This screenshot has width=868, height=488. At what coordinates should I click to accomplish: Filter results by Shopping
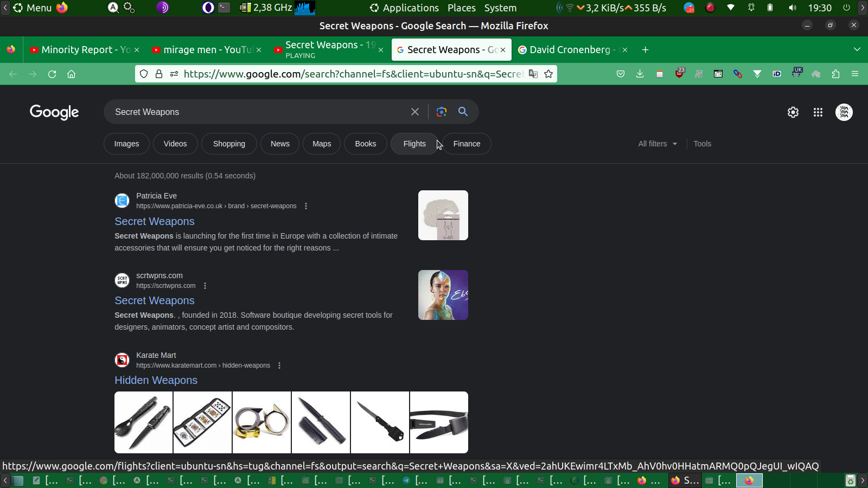(229, 144)
